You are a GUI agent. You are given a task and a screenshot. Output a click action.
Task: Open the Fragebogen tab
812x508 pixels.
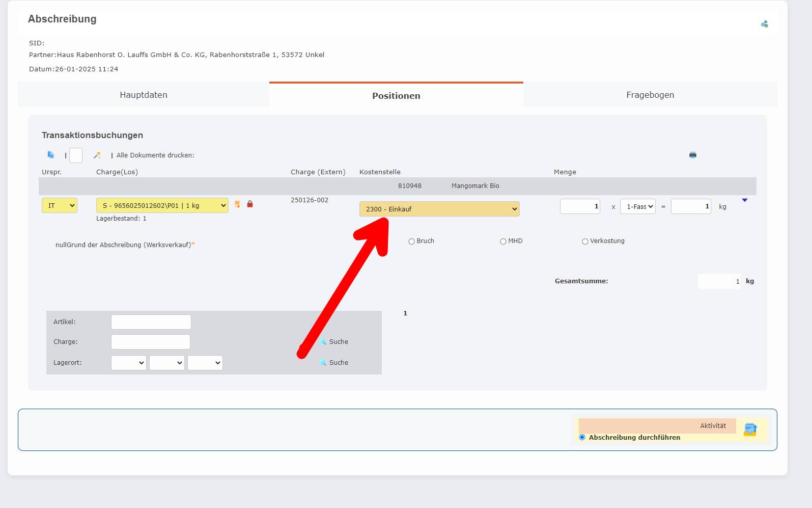(650, 95)
